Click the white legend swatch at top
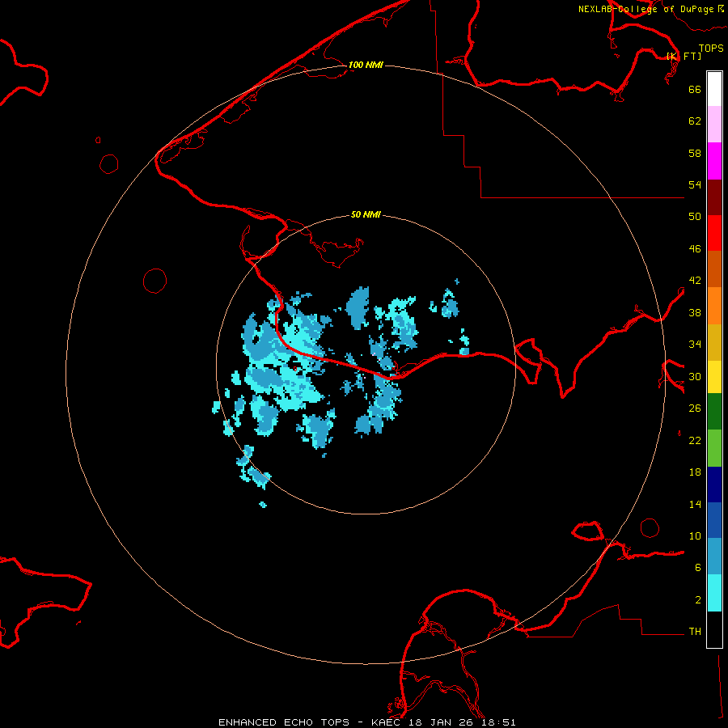Image resolution: width=728 pixels, height=728 pixels. pyautogui.click(x=714, y=89)
